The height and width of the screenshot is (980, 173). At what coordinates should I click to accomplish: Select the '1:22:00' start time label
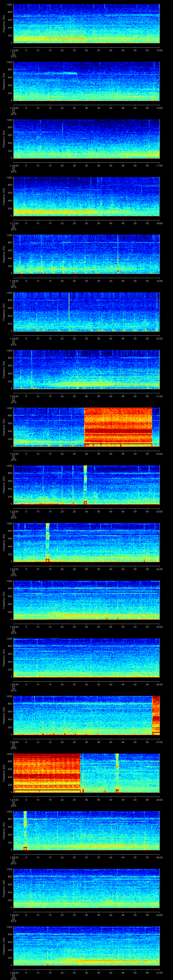point(14,512)
